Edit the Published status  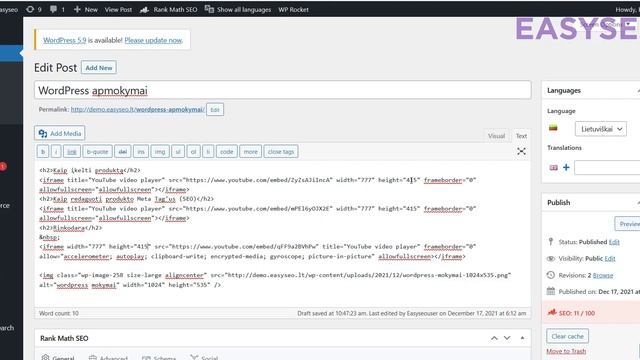[614, 242]
